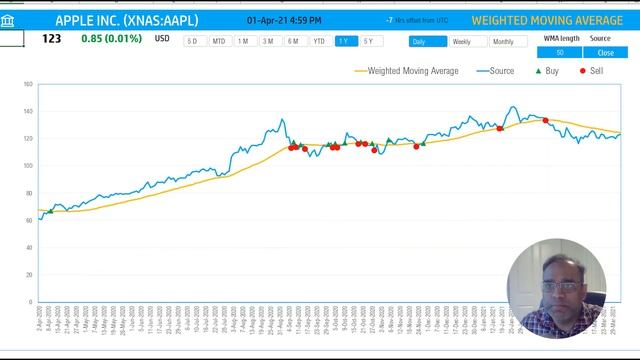Click the last red Sell marker near January 2021 peak
This screenshot has width=640, height=360.
pos(545,120)
